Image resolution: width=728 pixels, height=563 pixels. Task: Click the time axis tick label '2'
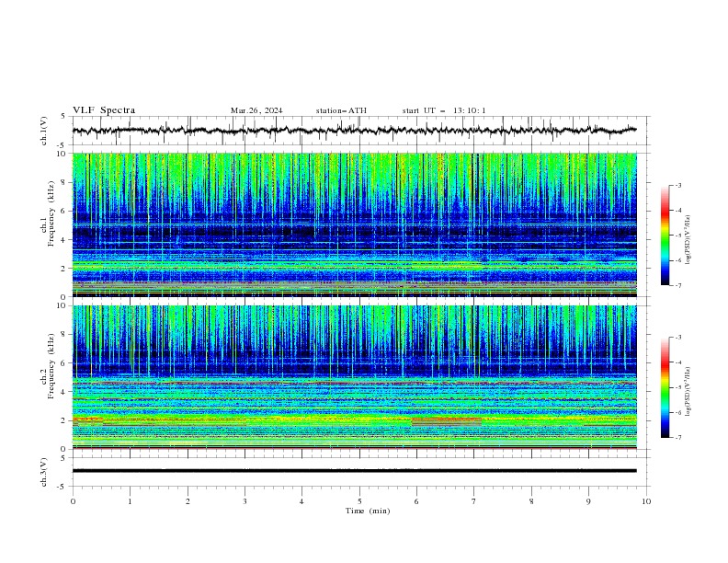[188, 501]
